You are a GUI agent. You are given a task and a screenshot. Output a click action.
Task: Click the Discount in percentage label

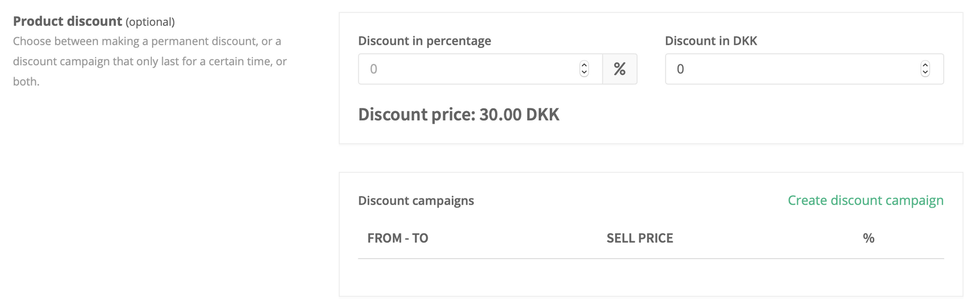[x=425, y=41]
